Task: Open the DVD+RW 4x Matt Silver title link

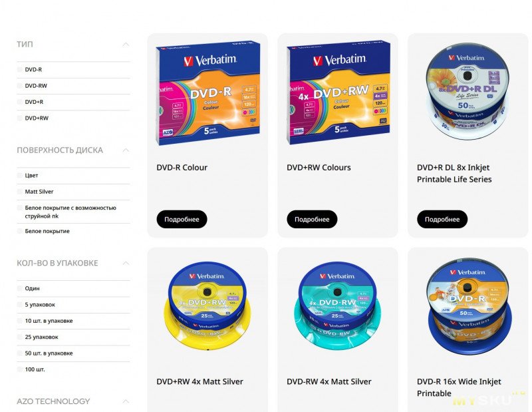Action: (200, 381)
